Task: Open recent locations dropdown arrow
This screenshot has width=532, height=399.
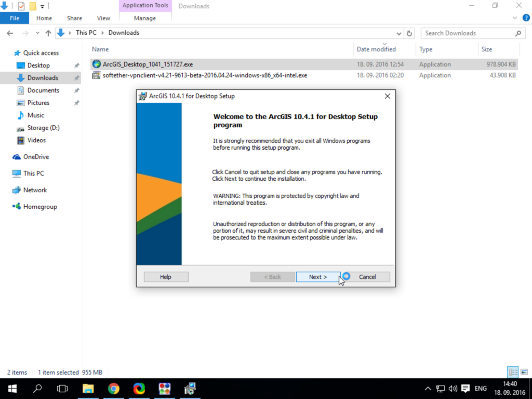Action: point(37,33)
